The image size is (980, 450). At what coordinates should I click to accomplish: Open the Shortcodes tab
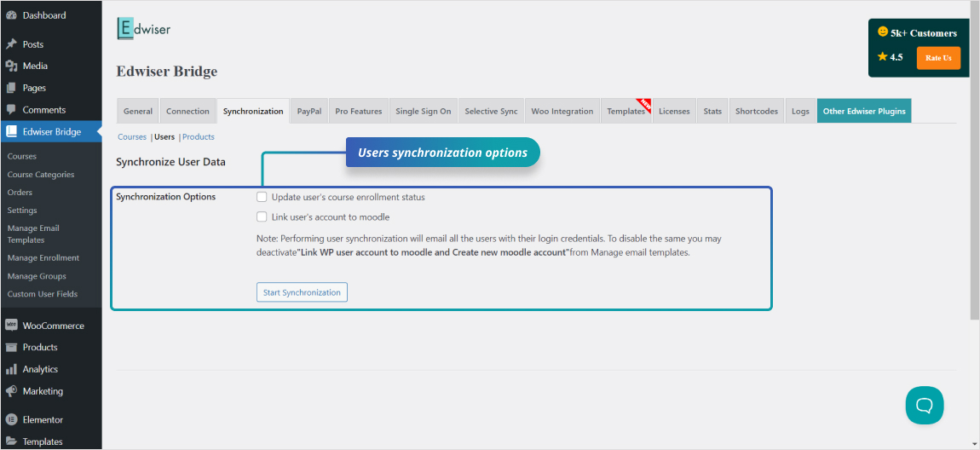[757, 112]
